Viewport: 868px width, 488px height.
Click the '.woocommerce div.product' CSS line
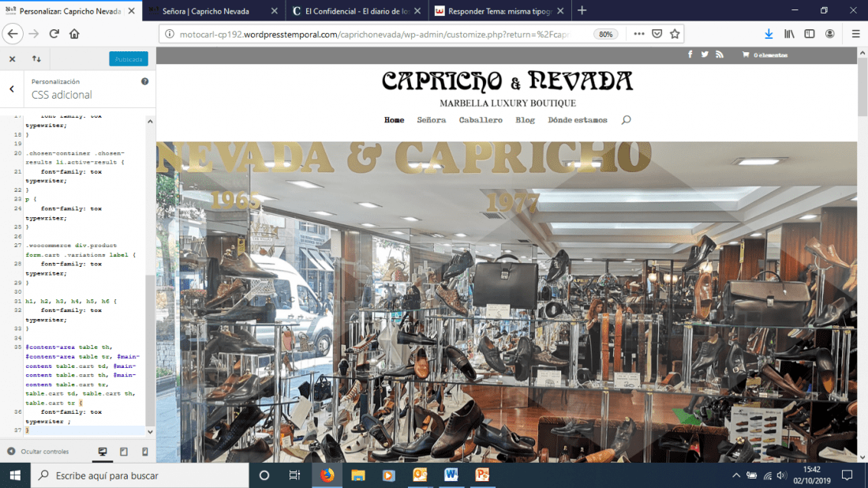tap(71, 246)
